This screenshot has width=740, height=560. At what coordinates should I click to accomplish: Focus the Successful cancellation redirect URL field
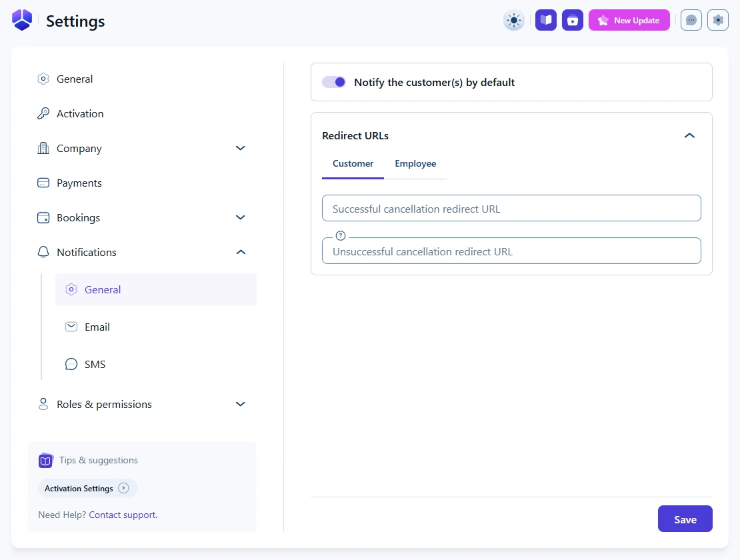pos(511,209)
